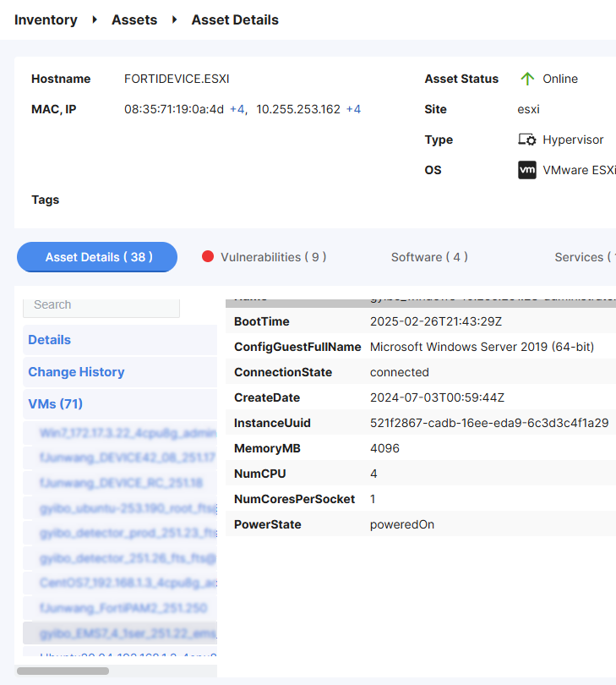This screenshot has height=685, width=616.
Task: Go to Inventory in the breadcrumb
Action: (x=46, y=19)
